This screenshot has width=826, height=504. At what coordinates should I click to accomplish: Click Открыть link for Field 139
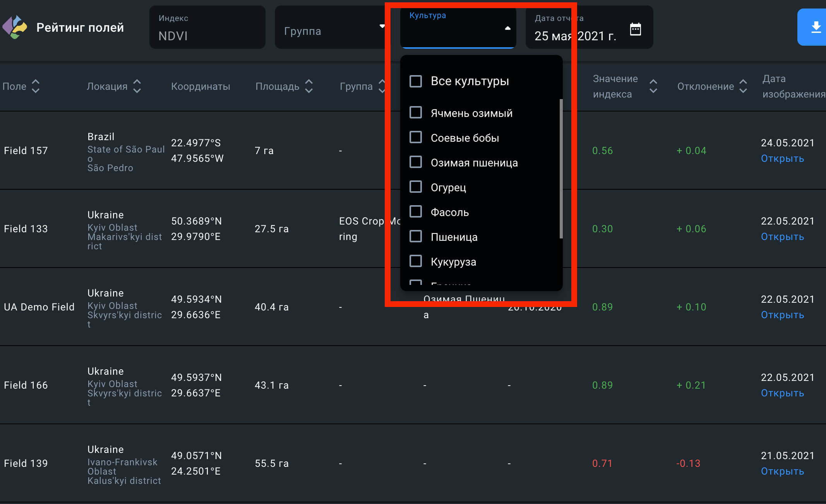tap(782, 471)
